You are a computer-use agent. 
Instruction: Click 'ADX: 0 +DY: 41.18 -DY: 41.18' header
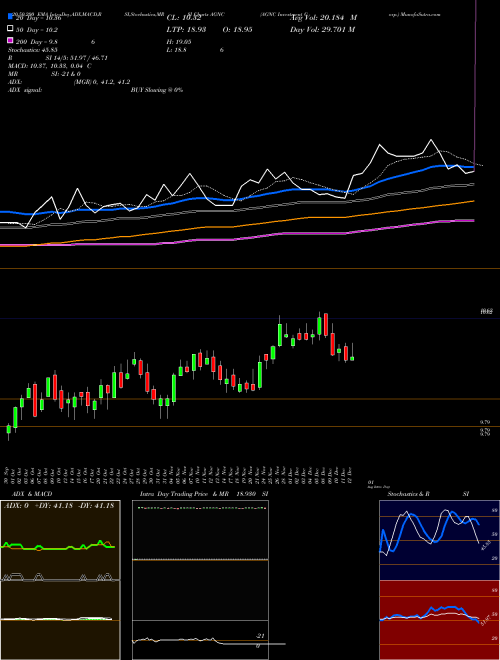point(59,506)
